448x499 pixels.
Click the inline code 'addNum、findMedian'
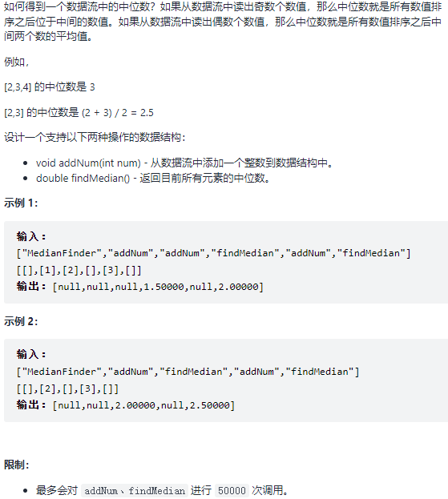click(135, 491)
